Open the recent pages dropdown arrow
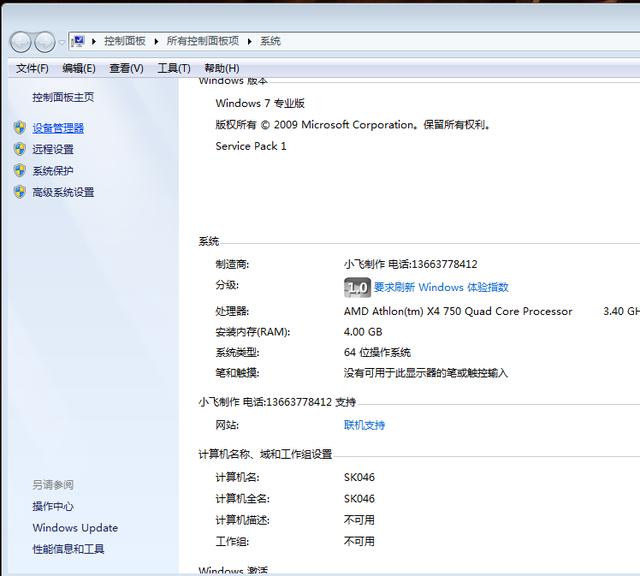 pyautogui.click(x=62, y=42)
